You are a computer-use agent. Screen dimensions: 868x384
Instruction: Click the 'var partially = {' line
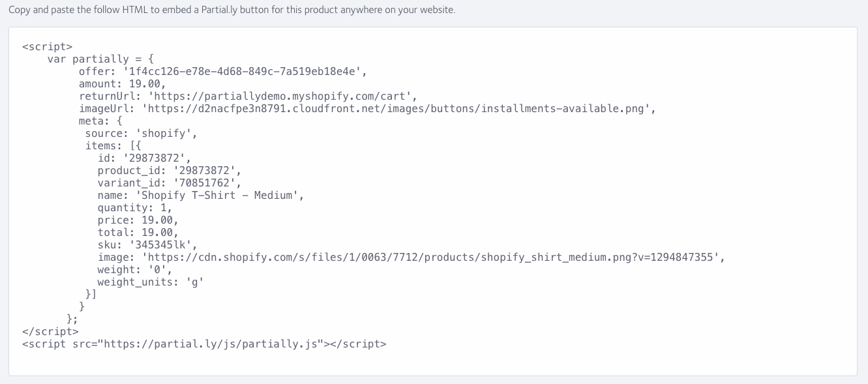click(100, 59)
